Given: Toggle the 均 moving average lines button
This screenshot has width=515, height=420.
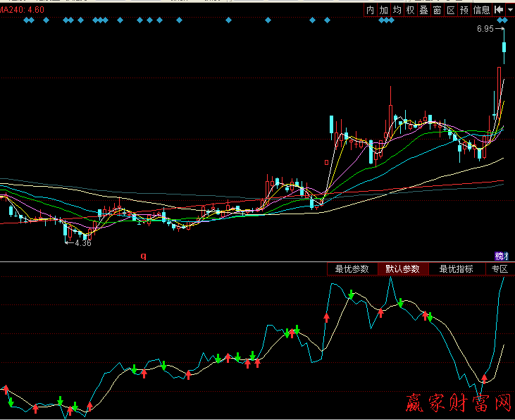Looking at the screenshot, I should (397, 10).
